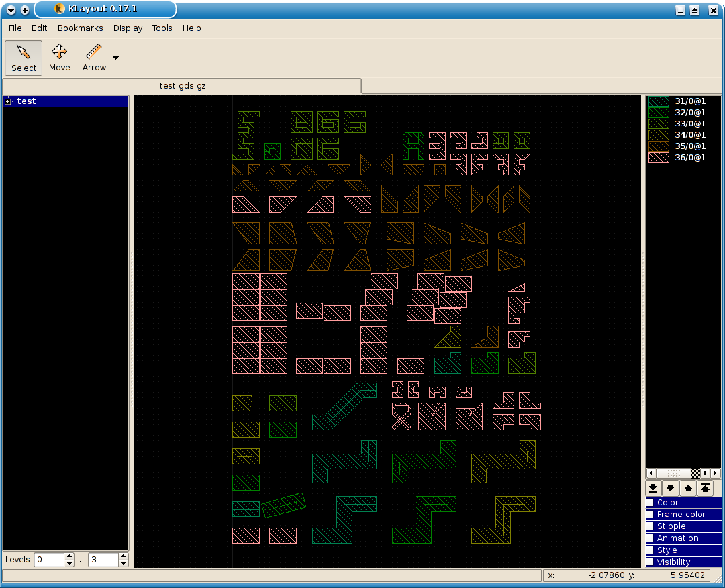The height and width of the screenshot is (588, 725).
Task: Enable the Stipple panel checkbox
Action: (650, 526)
